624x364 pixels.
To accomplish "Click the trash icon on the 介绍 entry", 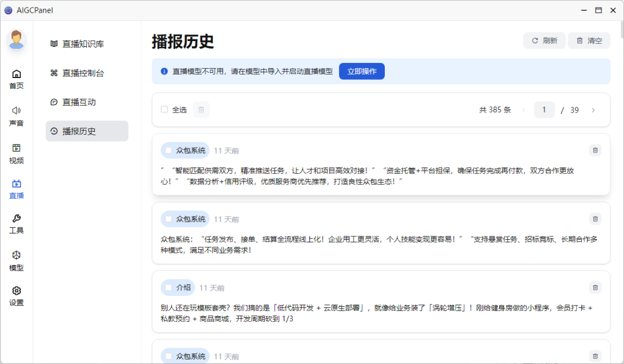I will click(x=595, y=287).
